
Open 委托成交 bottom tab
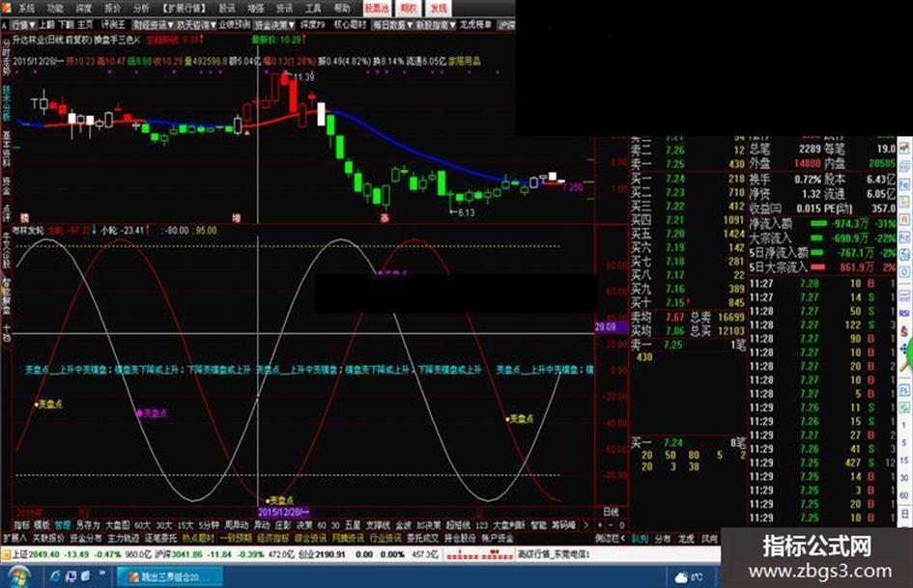423,539
